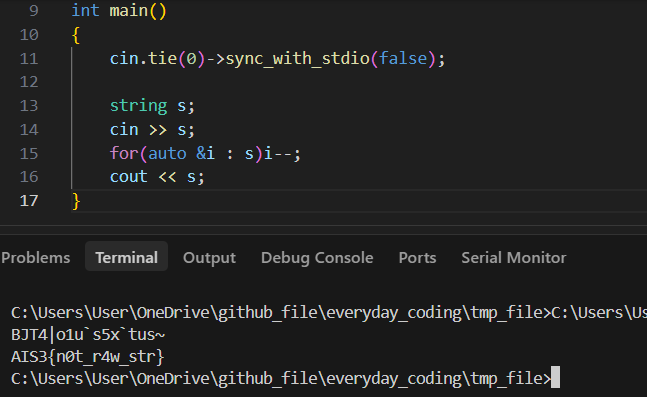Viewport: 647px width, 397px height.
Task: Click 'cin.tie(0)' on line 11
Action: click(x=157, y=59)
